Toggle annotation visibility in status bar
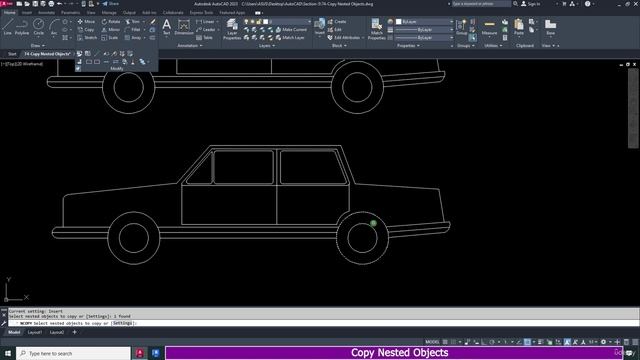640x360 pixels. click(x=567, y=342)
